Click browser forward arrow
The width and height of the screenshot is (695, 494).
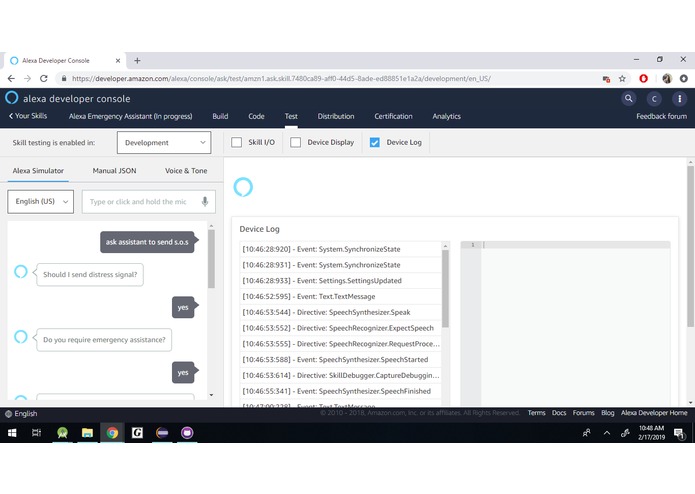click(27, 78)
